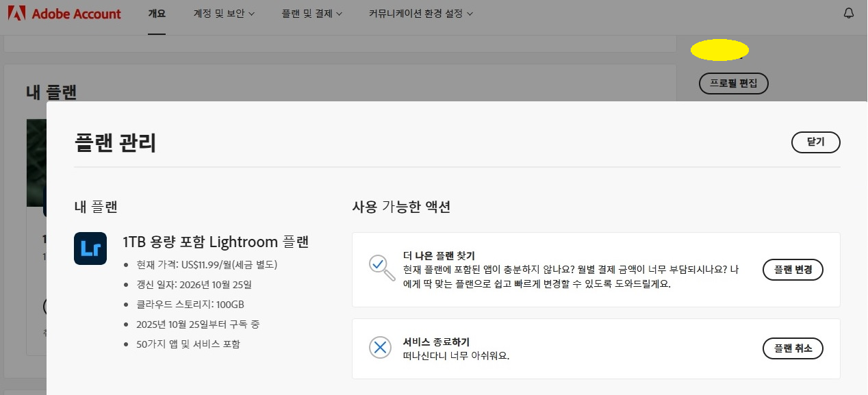The height and width of the screenshot is (395, 868).
Task: Click the Adobe Account title
Action: click(x=77, y=14)
